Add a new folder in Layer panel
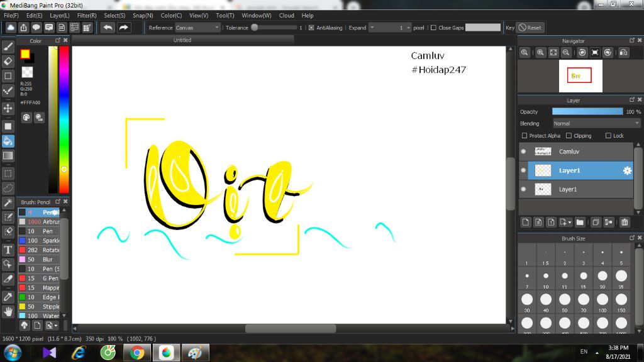Image resolution: width=644 pixels, height=362 pixels. (580, 222)
